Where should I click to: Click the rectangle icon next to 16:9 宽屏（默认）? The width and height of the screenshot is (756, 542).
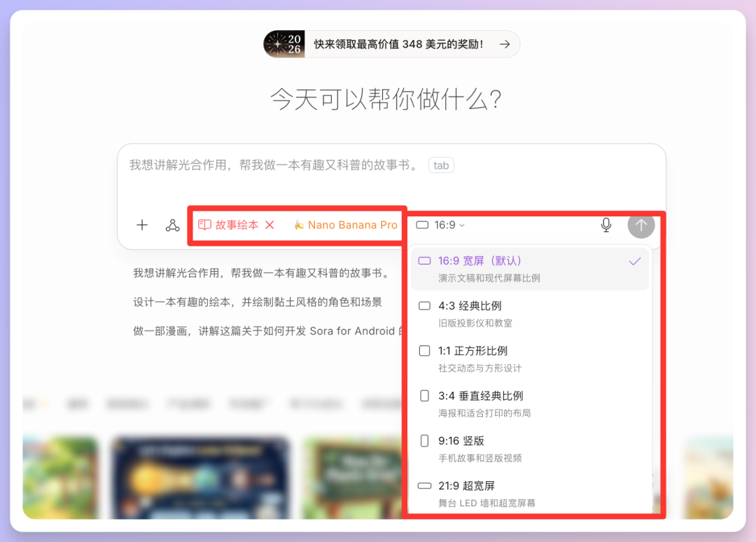click(425, 260)
